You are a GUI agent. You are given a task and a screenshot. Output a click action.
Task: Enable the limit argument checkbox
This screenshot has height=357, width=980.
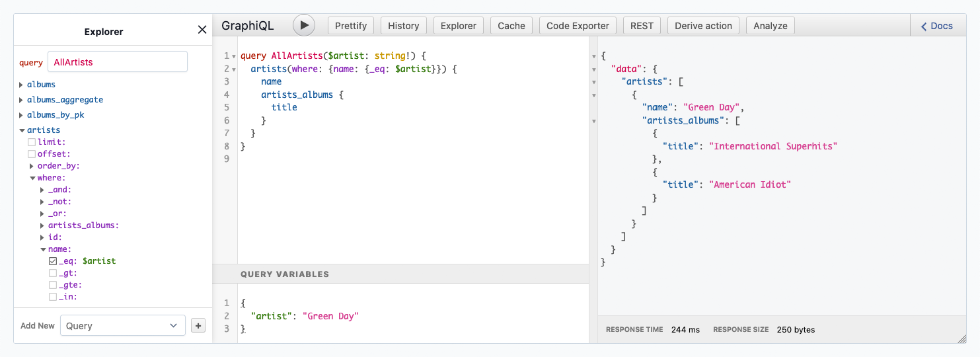coord(32,142)
